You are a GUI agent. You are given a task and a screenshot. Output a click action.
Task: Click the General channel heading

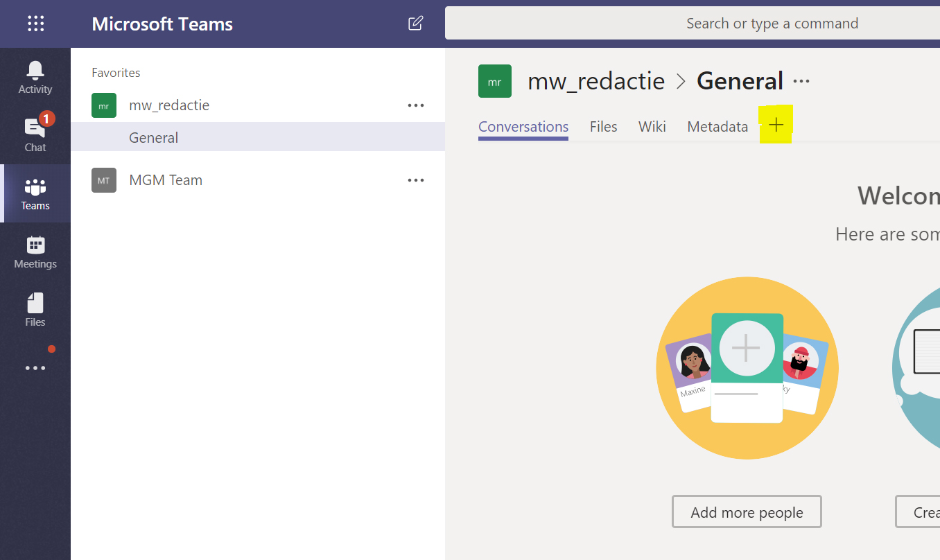pos(740,81)
